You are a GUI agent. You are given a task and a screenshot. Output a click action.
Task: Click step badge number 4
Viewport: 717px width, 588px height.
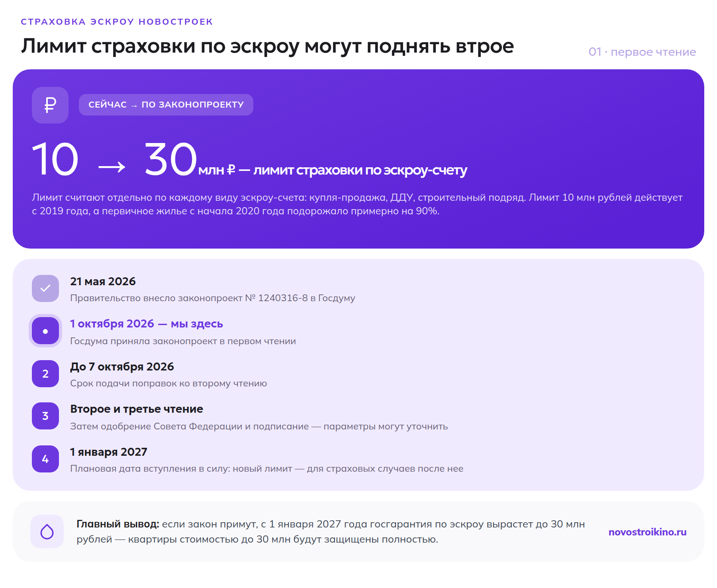(45, 459)
